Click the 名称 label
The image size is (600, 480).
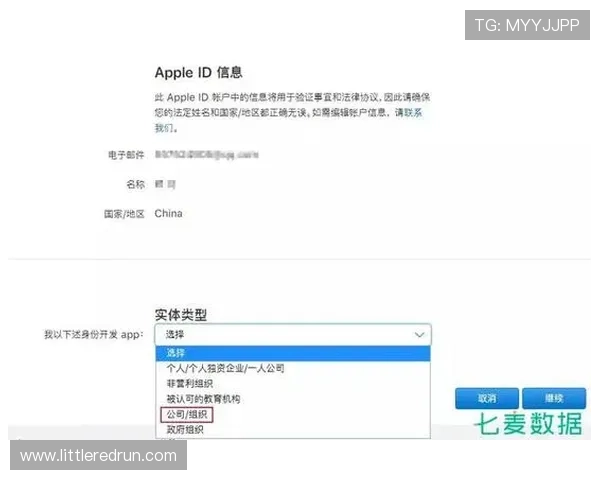pyautogui.click(x=135, y=184)
